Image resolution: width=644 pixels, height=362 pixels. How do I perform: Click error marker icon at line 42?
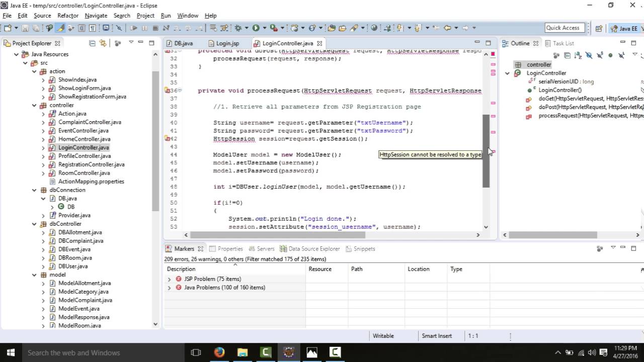pyautogui.click(x=167, y=139)
